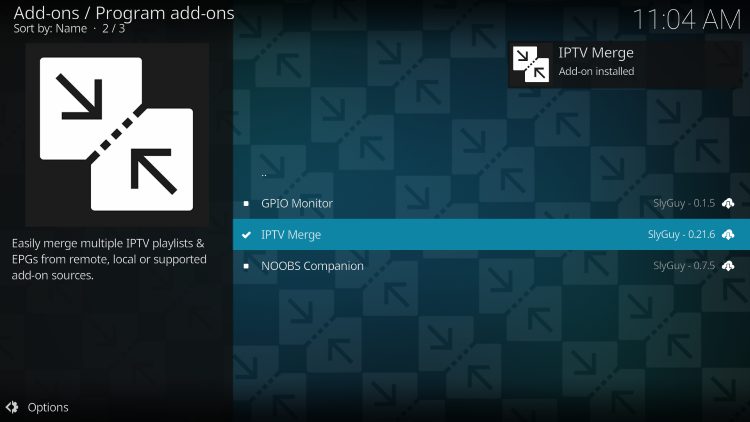This screenshot has width=750, height=422.
Task: Select NOOBS Companion add-on
Action: (x=491, y=266)
